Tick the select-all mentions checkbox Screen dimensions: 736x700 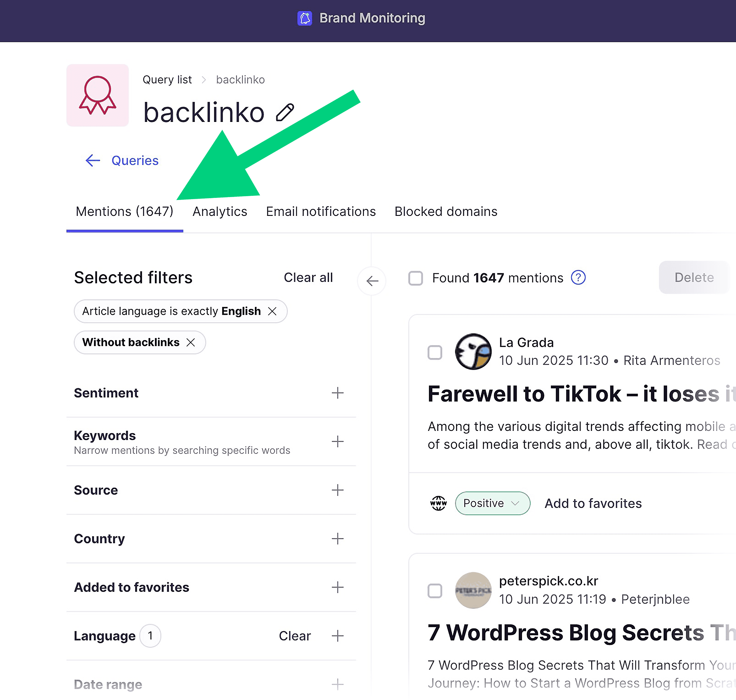pos(416,278)
